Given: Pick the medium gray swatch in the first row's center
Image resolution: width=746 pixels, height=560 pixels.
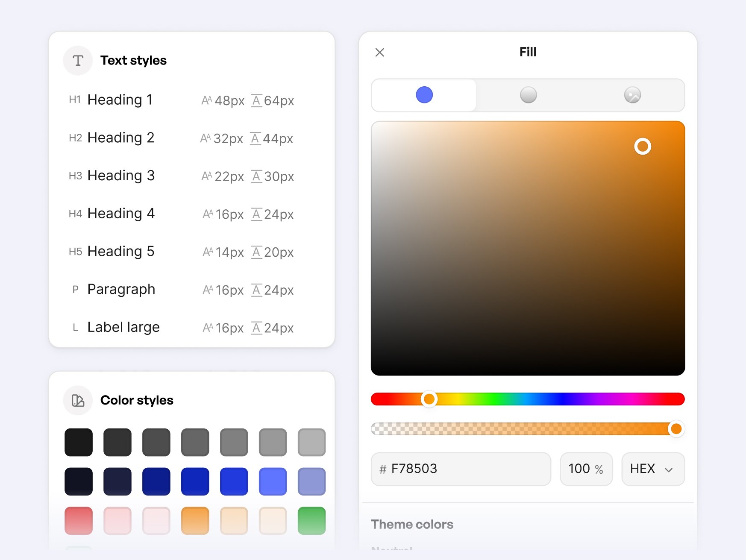Looking at the screenshot, I should click(x=195, y=443).
